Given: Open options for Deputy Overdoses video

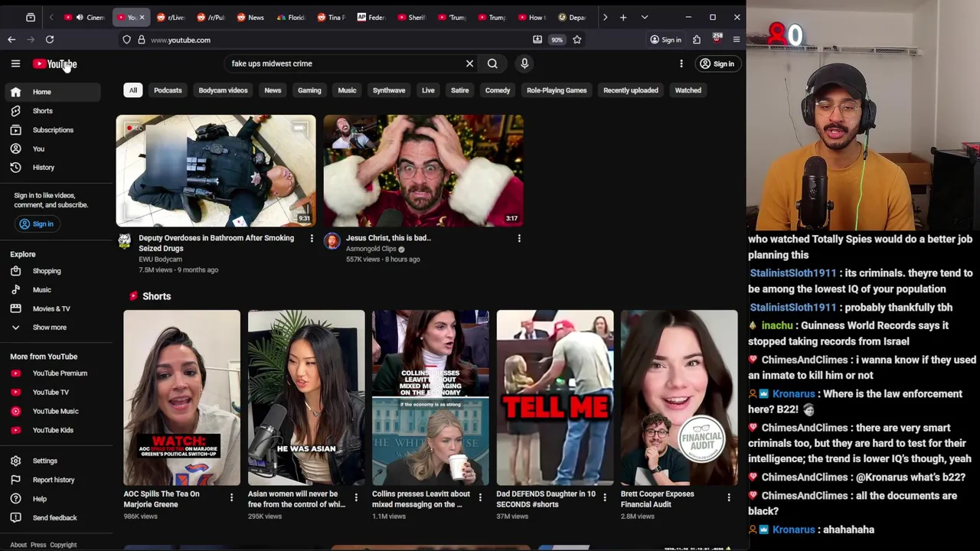Looking at the screenshot, I should (311, 239).
